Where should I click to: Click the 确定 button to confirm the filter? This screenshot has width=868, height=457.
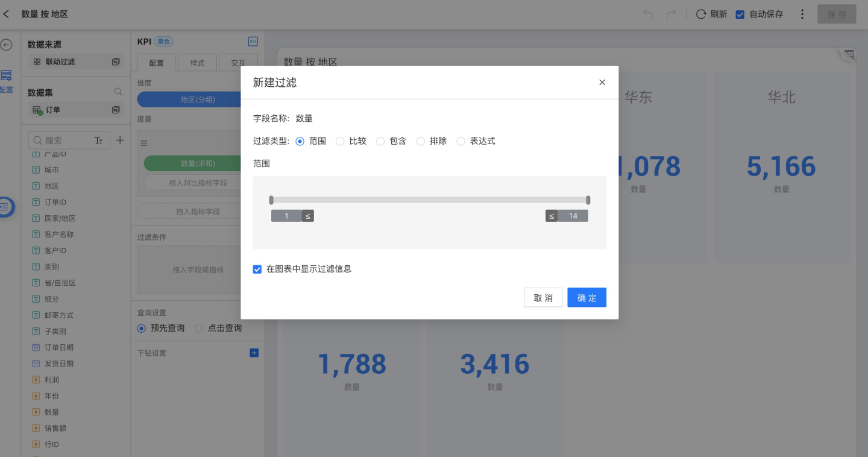[x=587, y=298]
